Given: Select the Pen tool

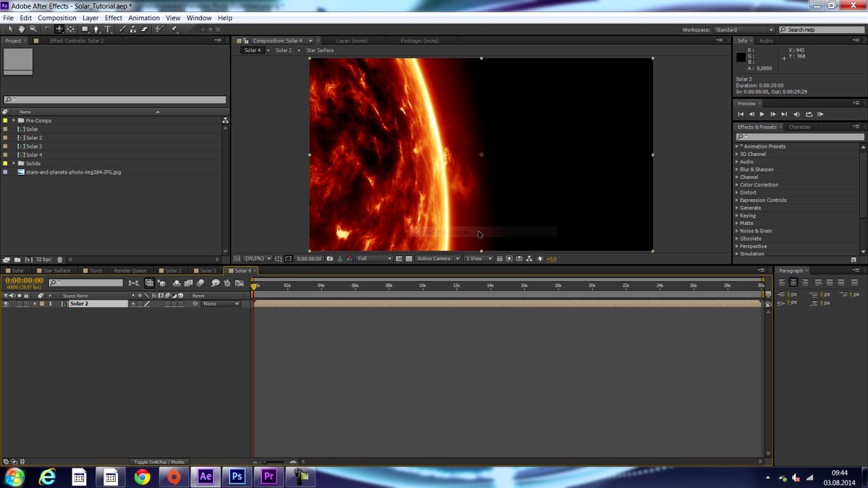Looking at the screenshot, I should tap(96, 29).
